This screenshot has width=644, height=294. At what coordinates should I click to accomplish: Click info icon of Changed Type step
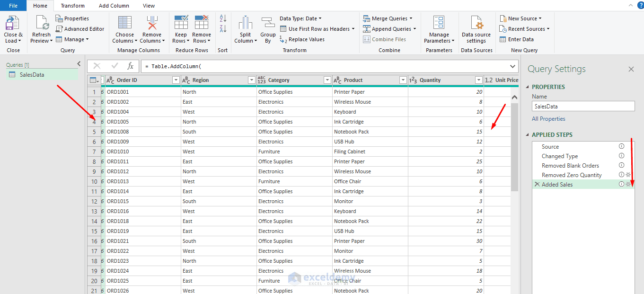622,156
